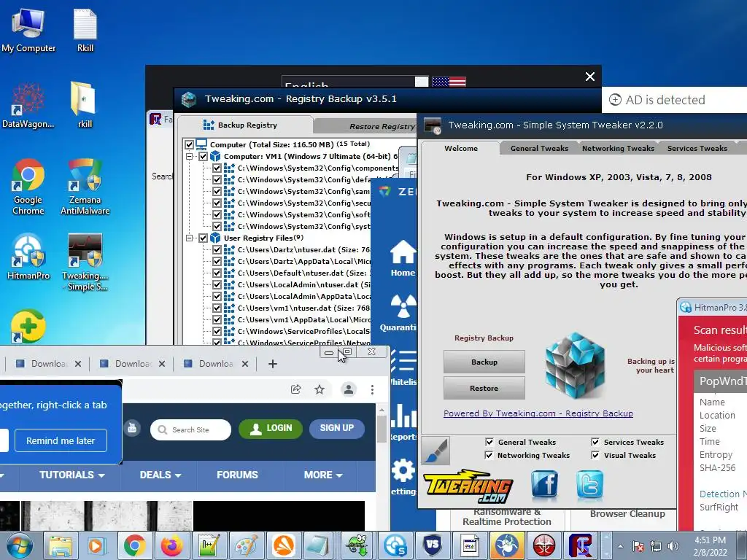Open the DEALS dropdown menu

tap(160, 475)
